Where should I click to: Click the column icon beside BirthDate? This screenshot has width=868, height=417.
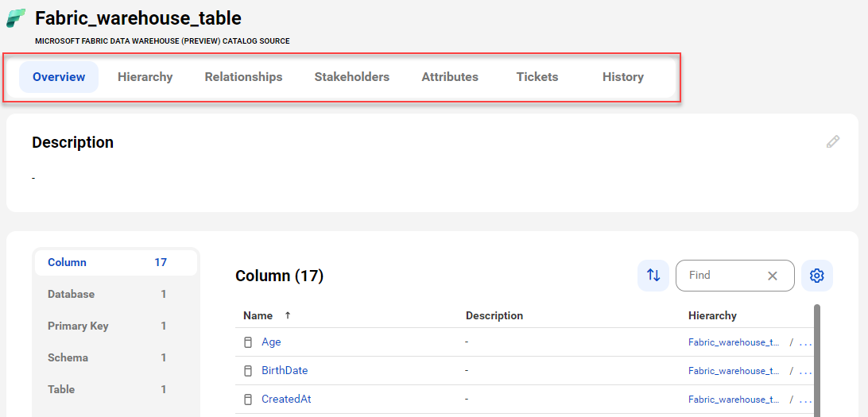point(248,371)
